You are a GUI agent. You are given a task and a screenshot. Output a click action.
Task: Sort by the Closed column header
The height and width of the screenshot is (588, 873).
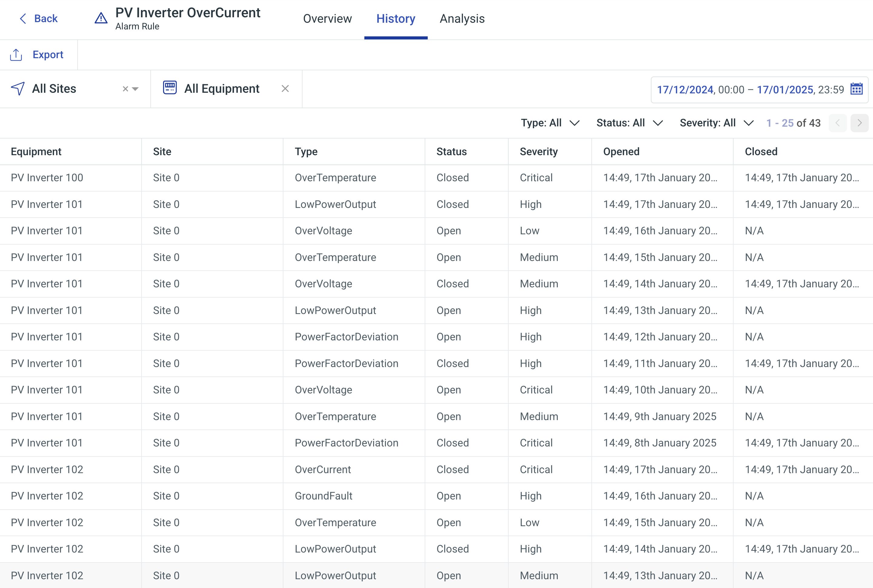pyautogui.click(x=761, y=152)
